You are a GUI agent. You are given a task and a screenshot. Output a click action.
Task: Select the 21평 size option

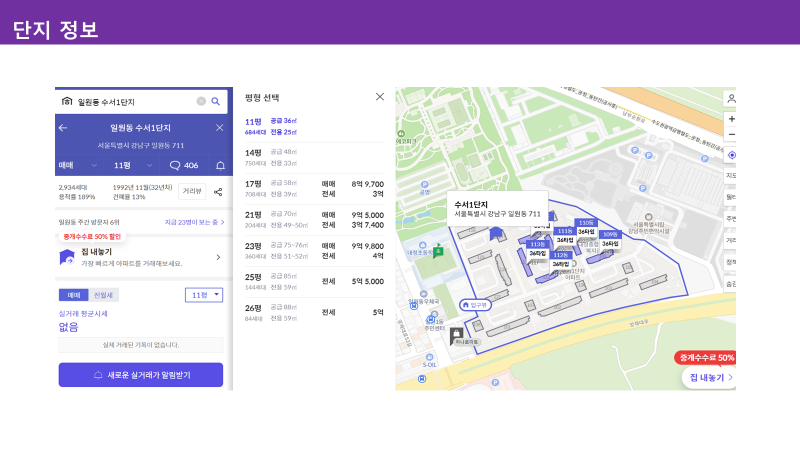314,220
